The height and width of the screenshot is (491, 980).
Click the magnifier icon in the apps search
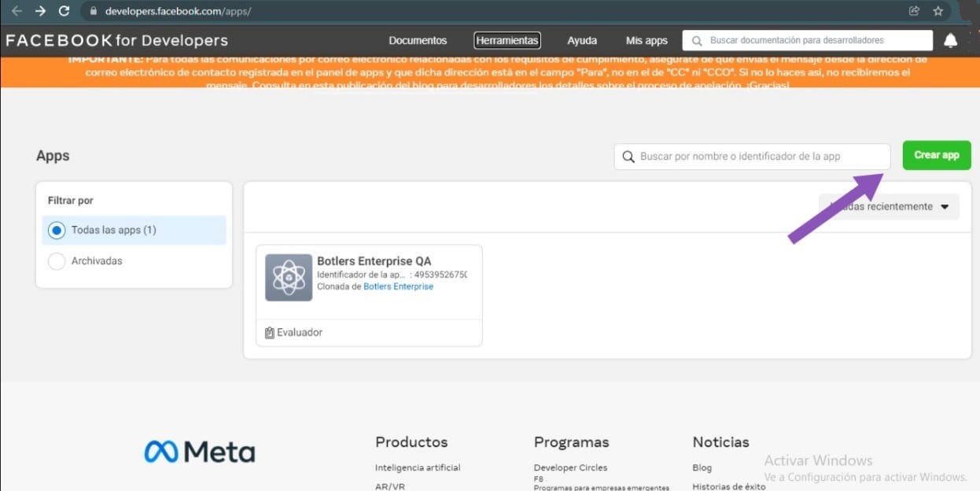[628, 157]
